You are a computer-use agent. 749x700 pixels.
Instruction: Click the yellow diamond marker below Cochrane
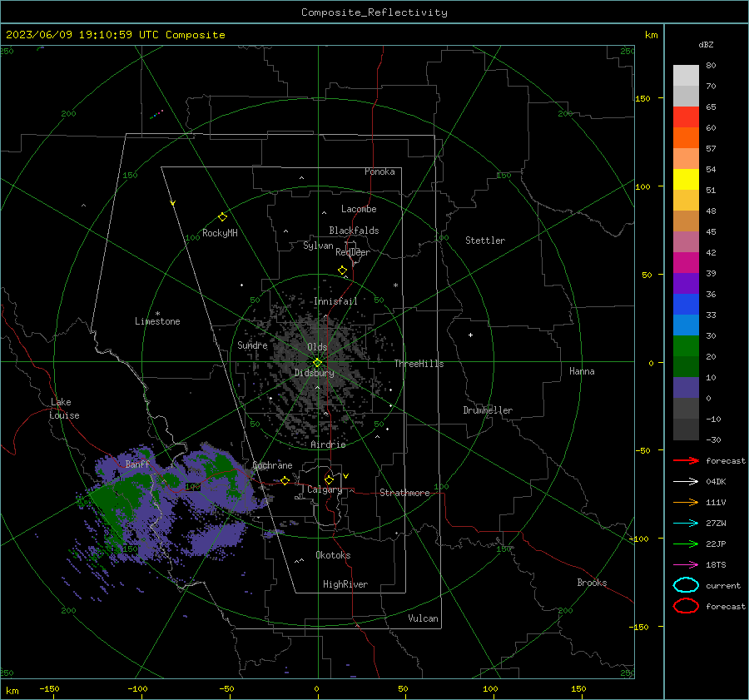point(285,481)
